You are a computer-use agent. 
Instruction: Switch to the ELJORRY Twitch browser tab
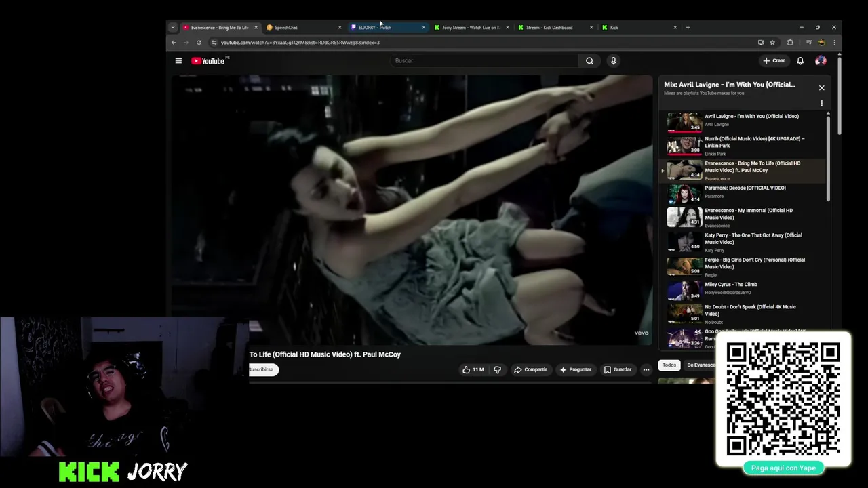(388, 28)
